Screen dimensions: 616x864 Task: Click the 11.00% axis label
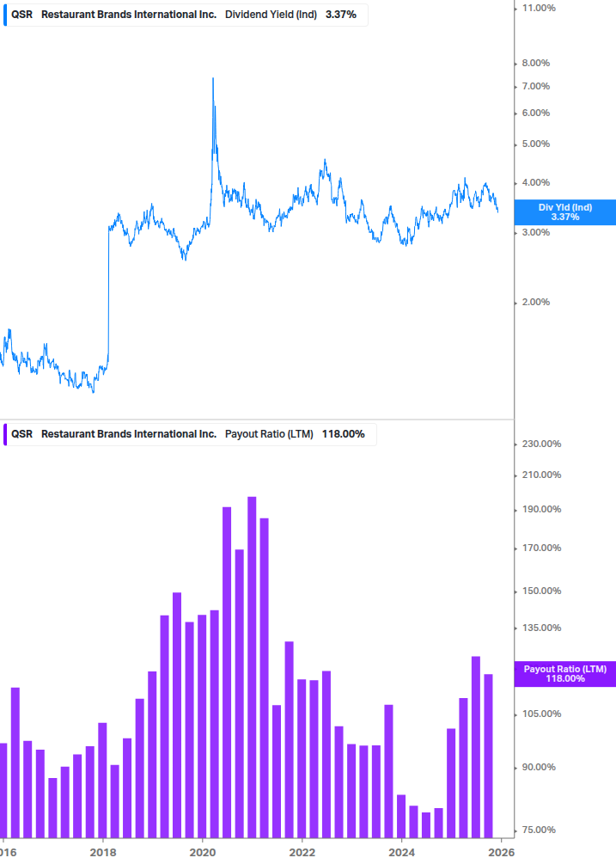539,8
